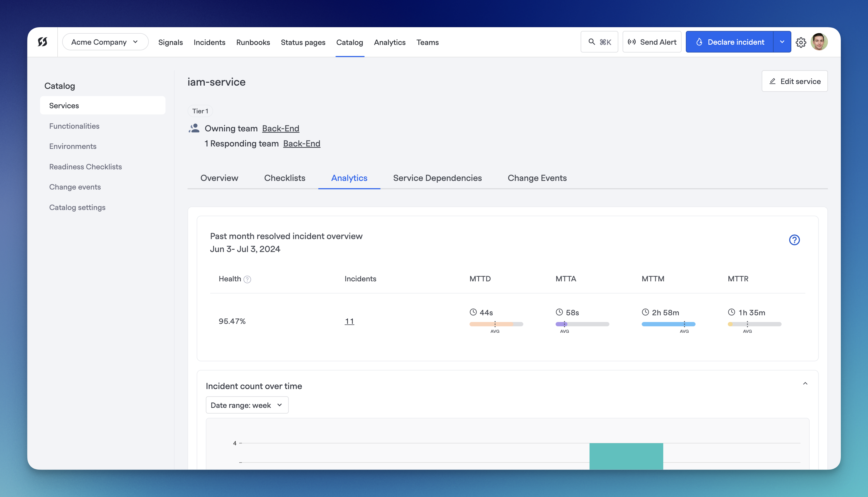Switch to the Change Events tab
The height and width of the screenshot is (497, 868).
click(537, 178)
